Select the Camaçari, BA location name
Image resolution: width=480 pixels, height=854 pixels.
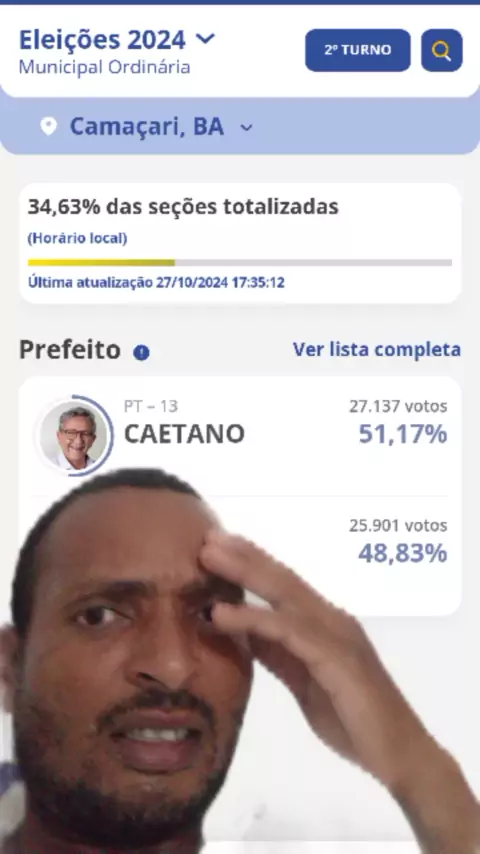coord(147,127)
